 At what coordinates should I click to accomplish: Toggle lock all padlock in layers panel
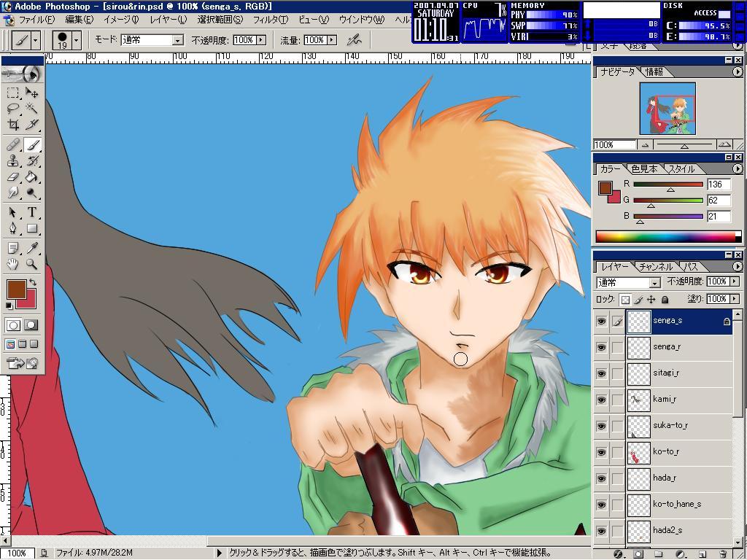pyautogui.click(x=665, y=300)
